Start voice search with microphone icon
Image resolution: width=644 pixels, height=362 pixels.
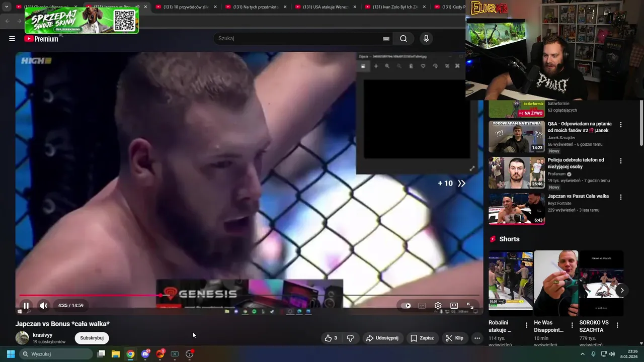point(426,38)
